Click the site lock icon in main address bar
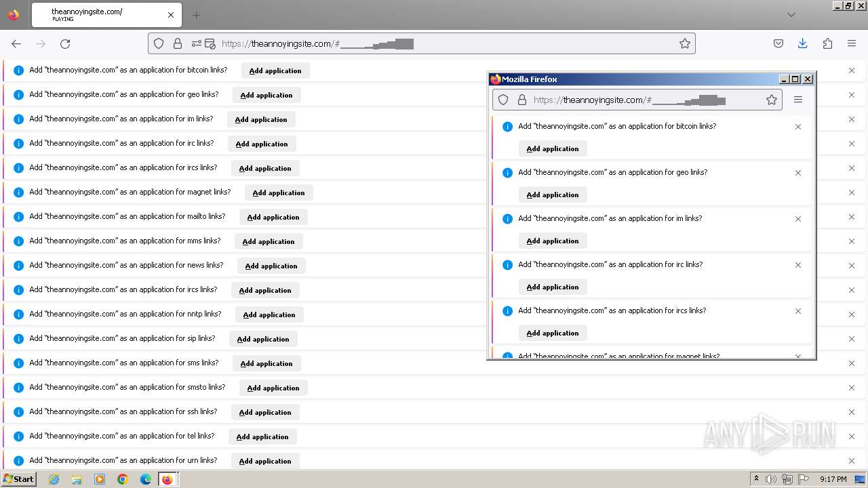 point(178,43)
